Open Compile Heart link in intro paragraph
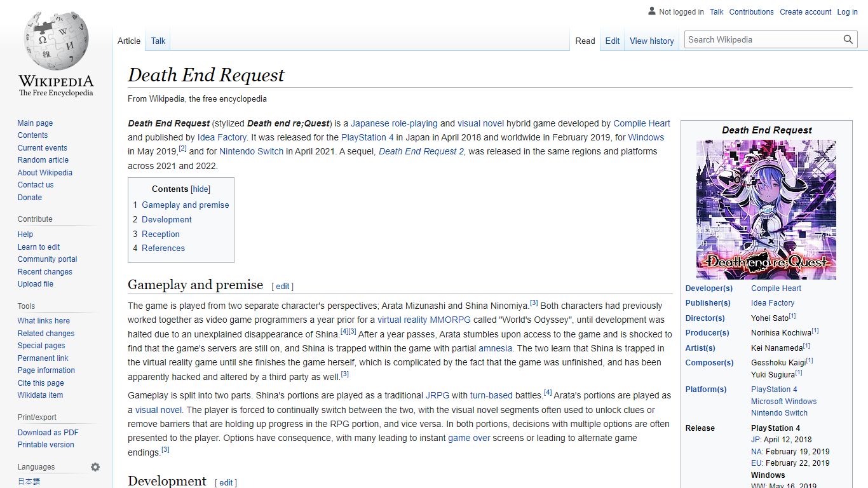868x488 pixels. point(642,123)
